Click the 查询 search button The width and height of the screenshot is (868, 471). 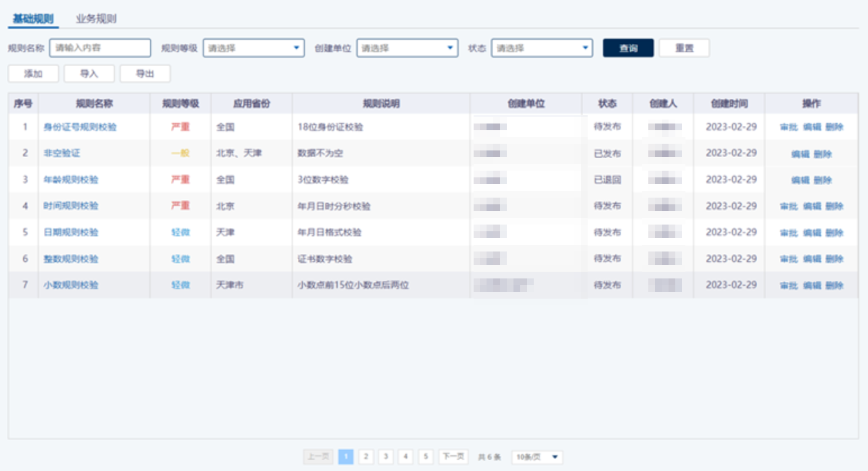[x=628, y=48]
